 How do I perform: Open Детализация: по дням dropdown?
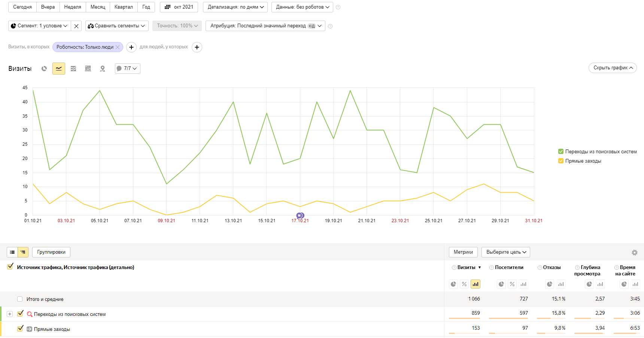point(236,7)
